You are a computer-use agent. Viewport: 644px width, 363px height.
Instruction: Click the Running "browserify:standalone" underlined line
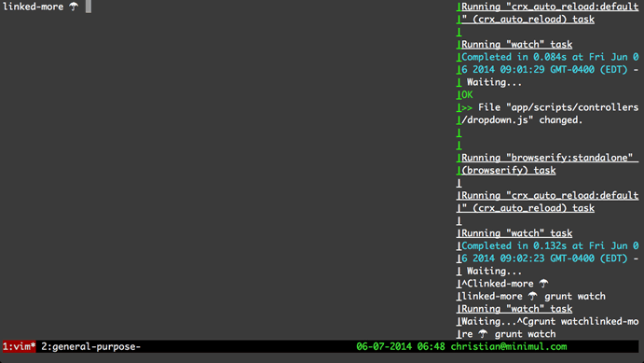pyautogui.click(x=550, y=158)
